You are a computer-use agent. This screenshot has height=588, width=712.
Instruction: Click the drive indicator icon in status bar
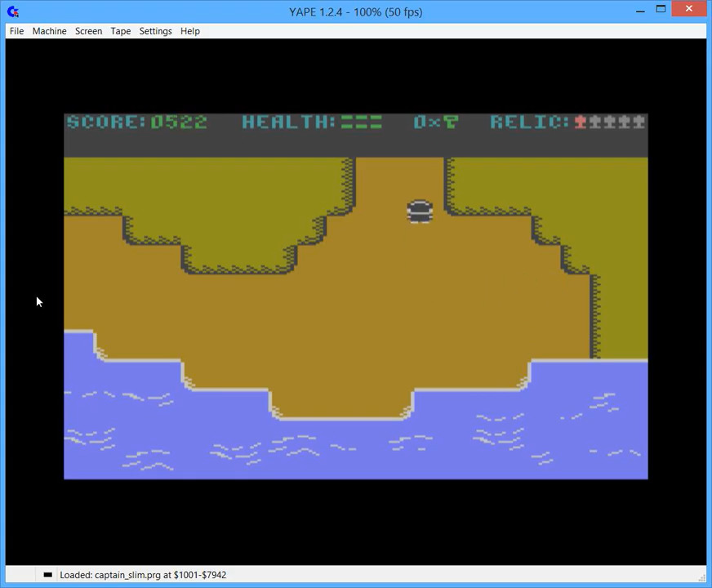click(x=47, y=574)
